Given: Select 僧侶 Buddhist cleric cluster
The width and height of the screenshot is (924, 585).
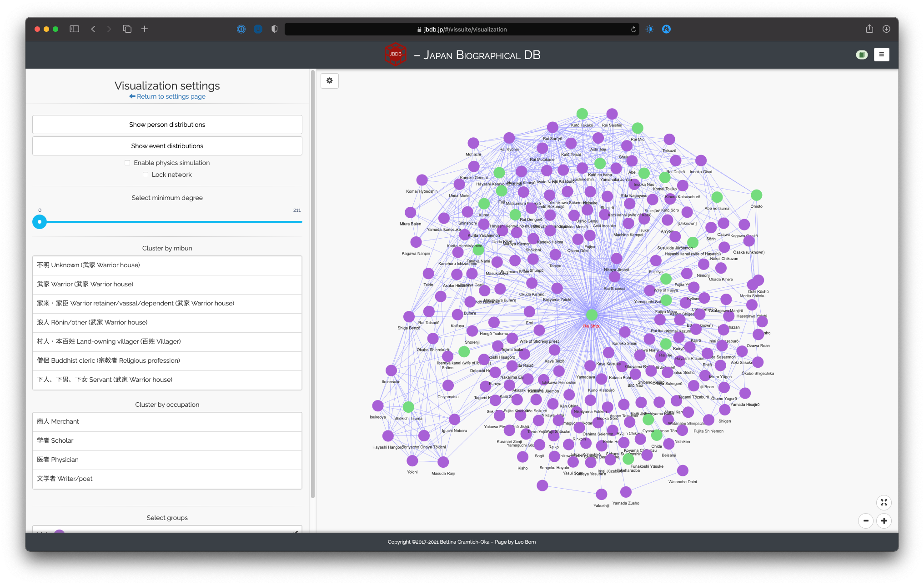Looking at the screenshot, I should tap(167, 360).
